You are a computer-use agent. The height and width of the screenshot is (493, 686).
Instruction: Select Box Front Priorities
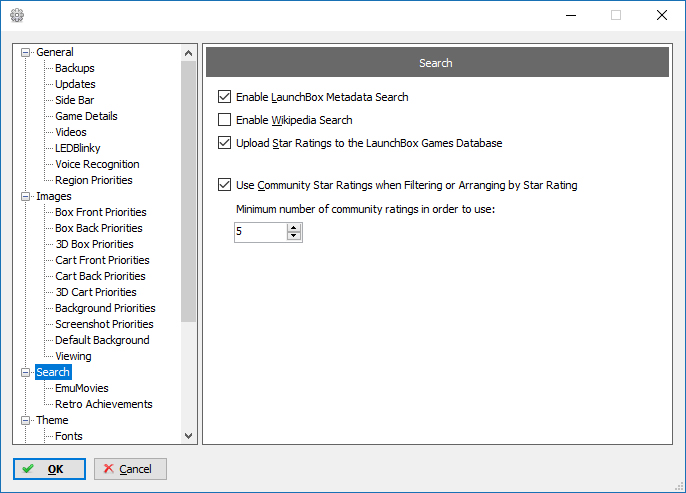101,212
